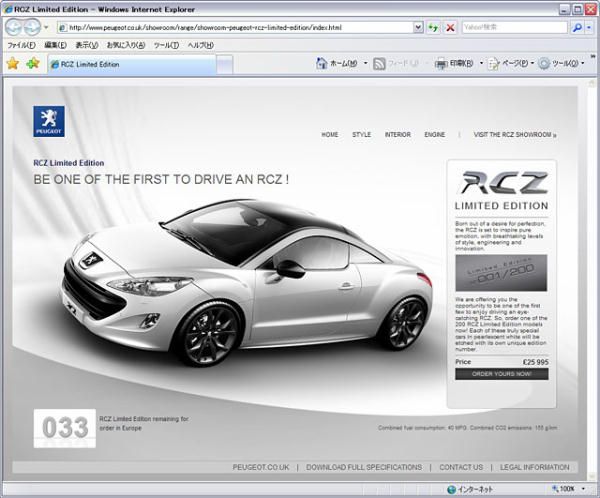Click the ORDER YOURS NOW! button
Screen dimensions: 600x498
tap(502, 374)
